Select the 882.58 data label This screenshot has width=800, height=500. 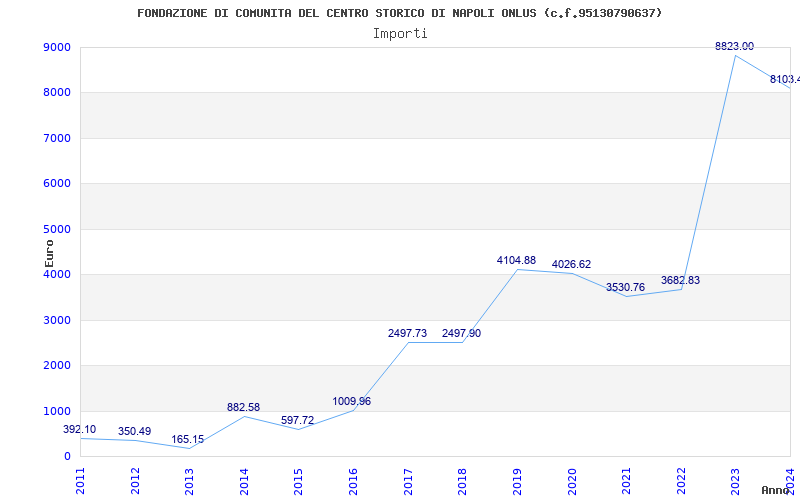[244, 408]
